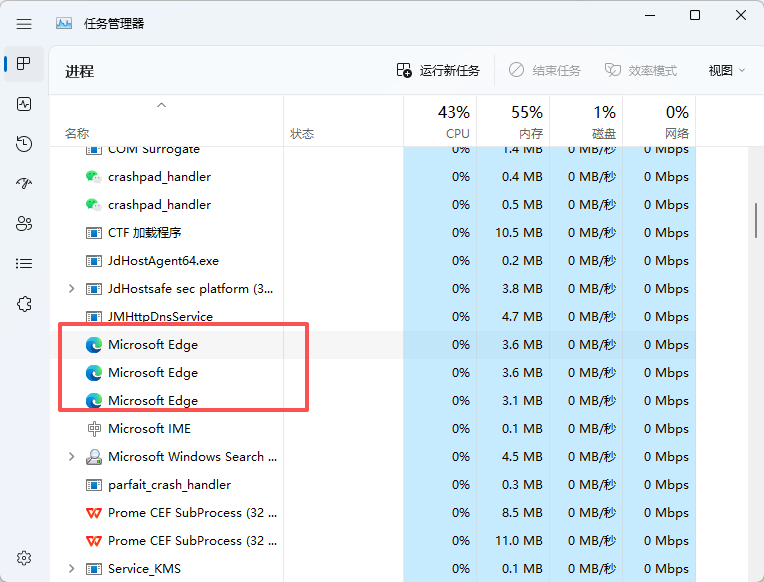The height and width of the screenshot is (582, 764).
Task: Sort by the 内存 column header
Action: coord(513,121)
